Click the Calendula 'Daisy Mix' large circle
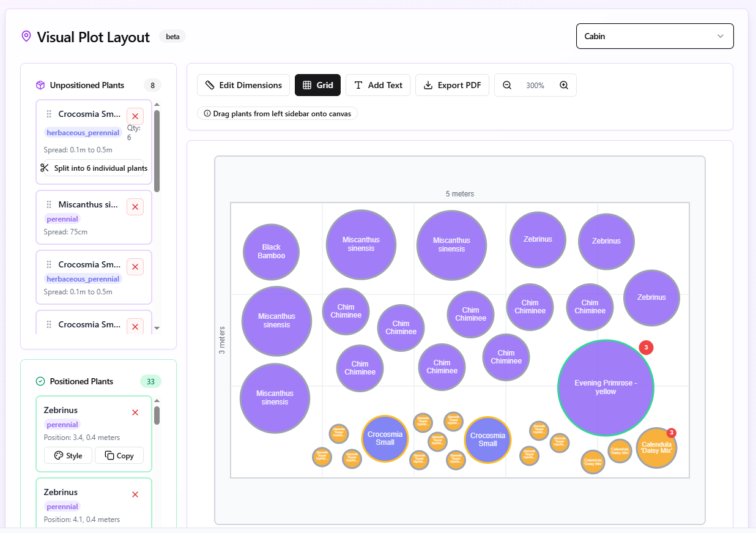 [x=656, y=448]
